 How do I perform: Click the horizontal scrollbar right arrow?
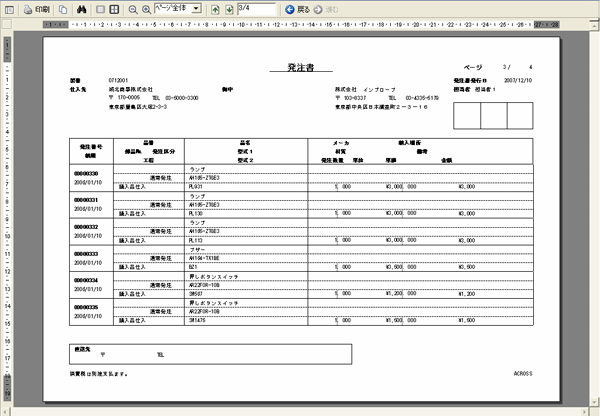(x=584, y=412)
